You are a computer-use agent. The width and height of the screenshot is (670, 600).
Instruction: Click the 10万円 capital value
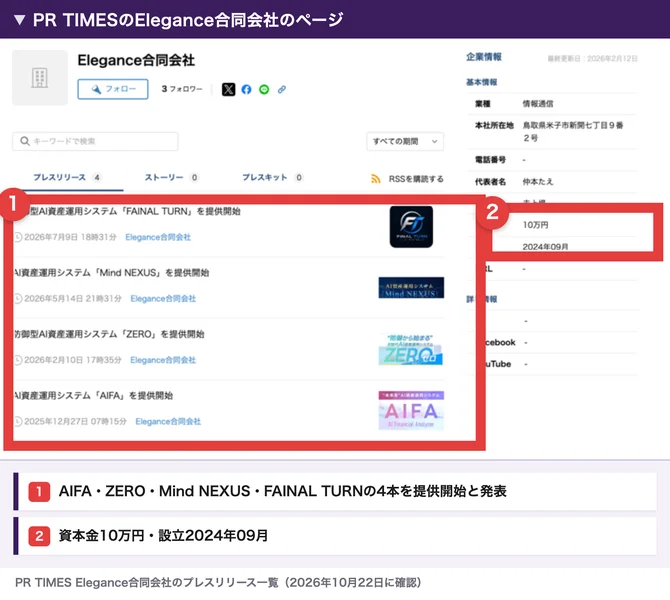[535, 225]
